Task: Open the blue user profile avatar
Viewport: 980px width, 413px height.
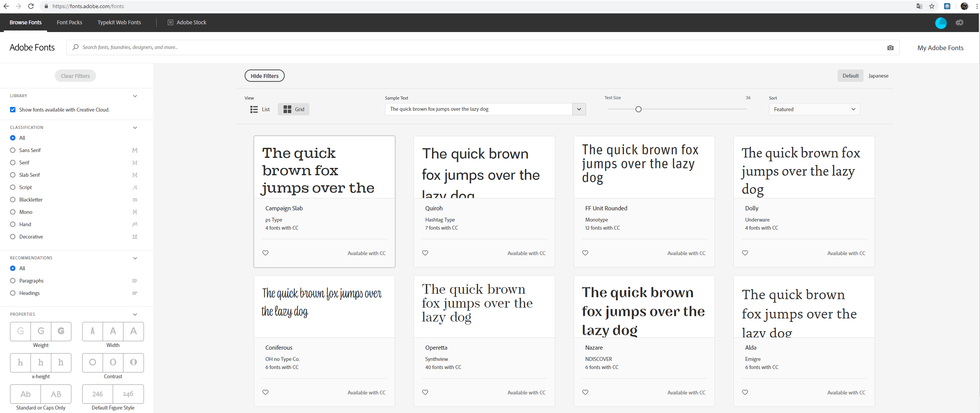Action: 941,23
